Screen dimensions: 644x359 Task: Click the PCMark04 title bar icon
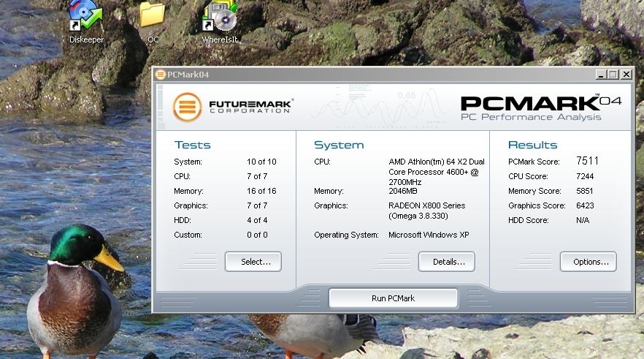(161, 75)
